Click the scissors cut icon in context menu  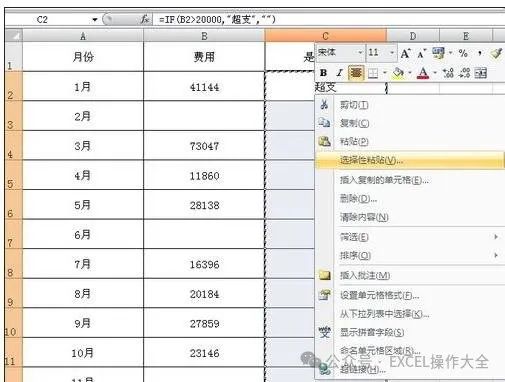point(324,105)
